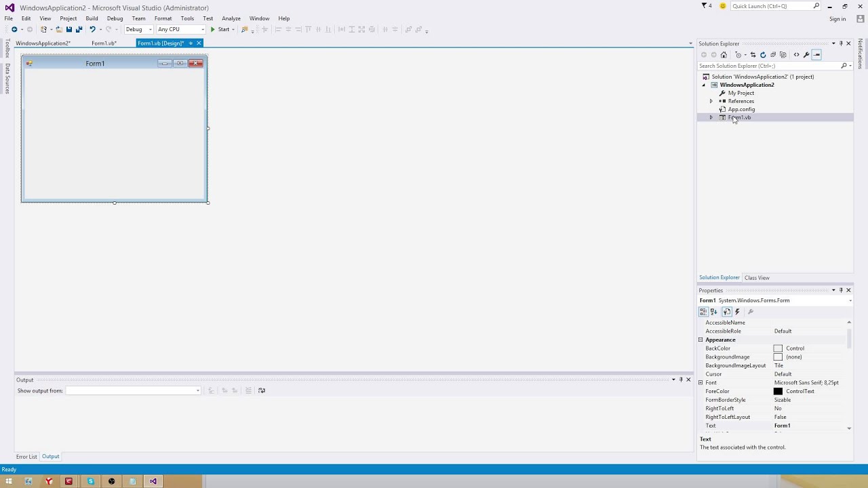Click Sync with Active Document icon

[753, 55]
